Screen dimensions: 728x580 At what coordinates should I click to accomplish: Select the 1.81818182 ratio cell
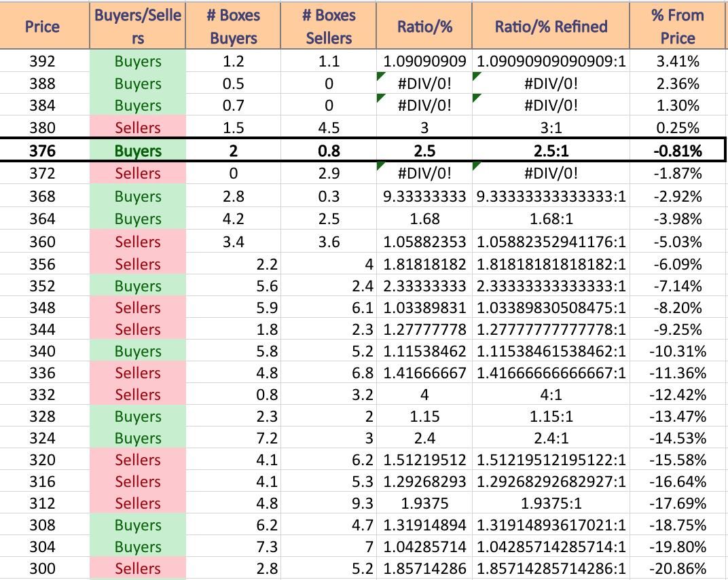(x=424, y=264)
